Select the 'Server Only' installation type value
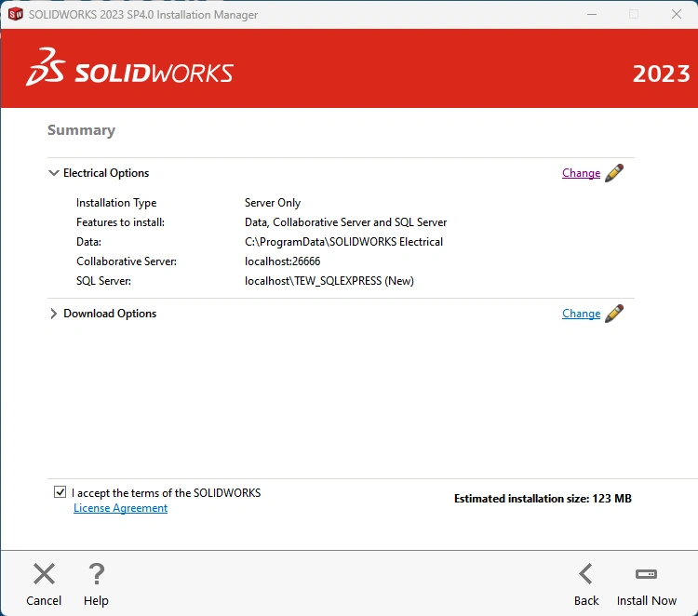Image resolution: width=698 pixels, height=616 pixels. tap(273, 203)
